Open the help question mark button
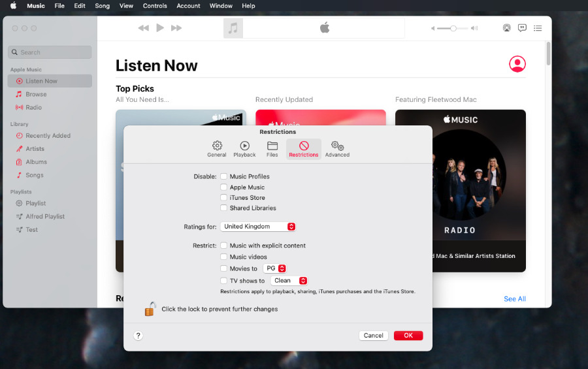Screen dimensions: 588x369 pos(138,336)
